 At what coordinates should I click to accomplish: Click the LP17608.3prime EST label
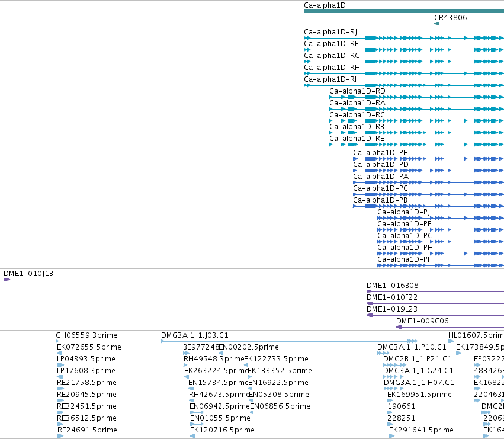(86, 371)
